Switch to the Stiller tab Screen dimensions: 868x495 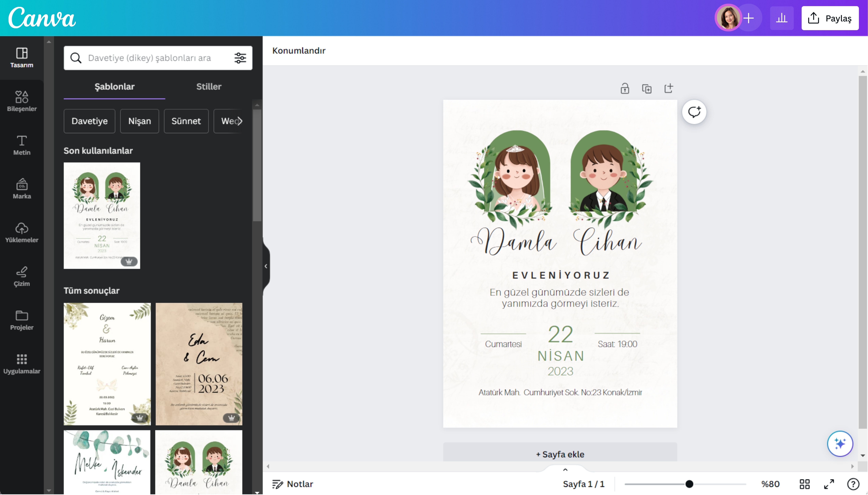pos(208,86)
